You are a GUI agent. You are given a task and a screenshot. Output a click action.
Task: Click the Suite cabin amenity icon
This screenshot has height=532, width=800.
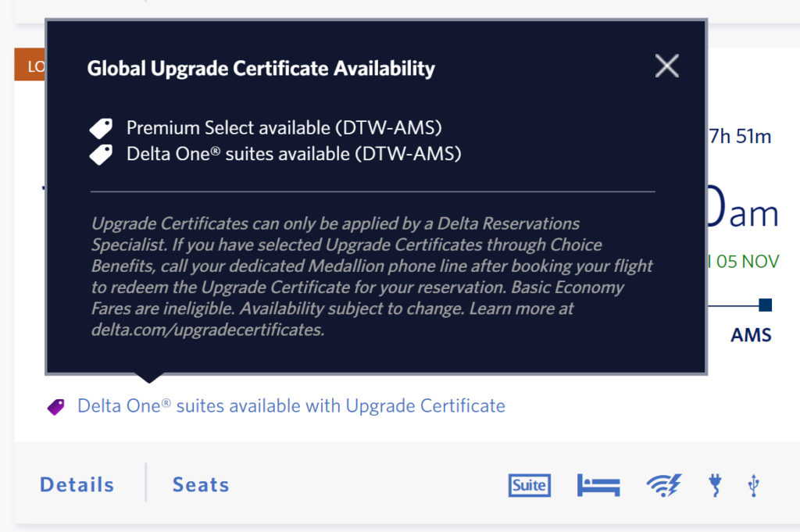point(529,485)
